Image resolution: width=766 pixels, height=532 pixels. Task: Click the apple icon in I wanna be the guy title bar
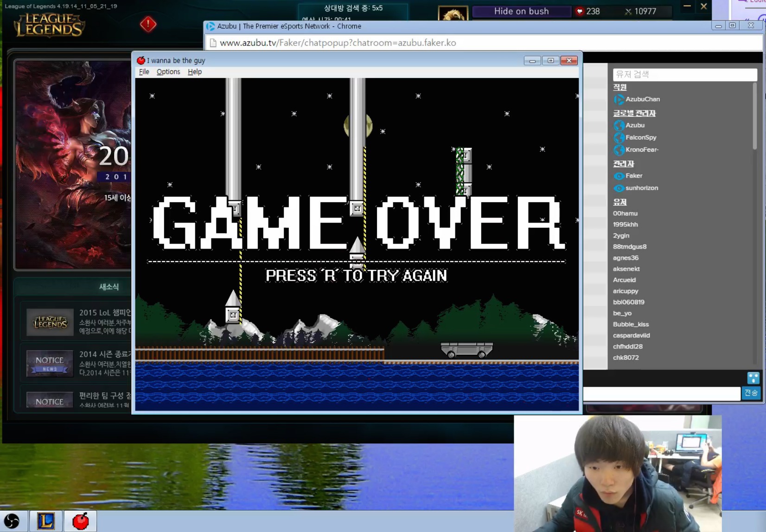(141, 60)
